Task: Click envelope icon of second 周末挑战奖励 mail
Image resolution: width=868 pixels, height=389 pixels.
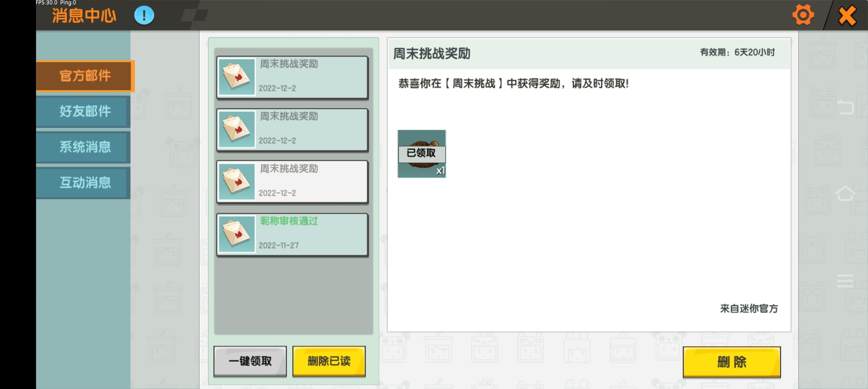Action: pos(236,129)
